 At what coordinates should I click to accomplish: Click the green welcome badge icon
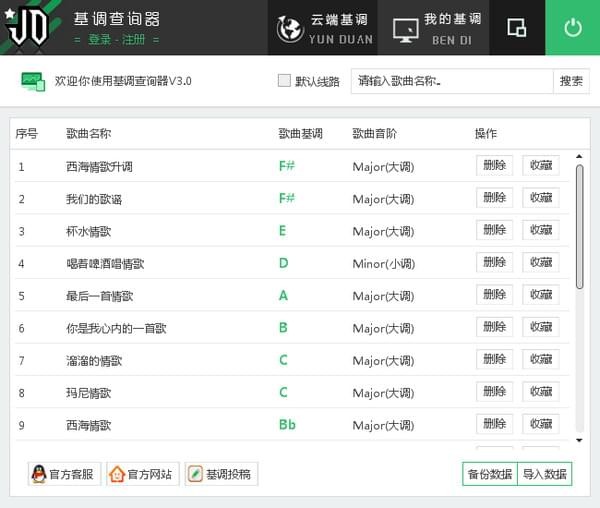pos(34,82)
